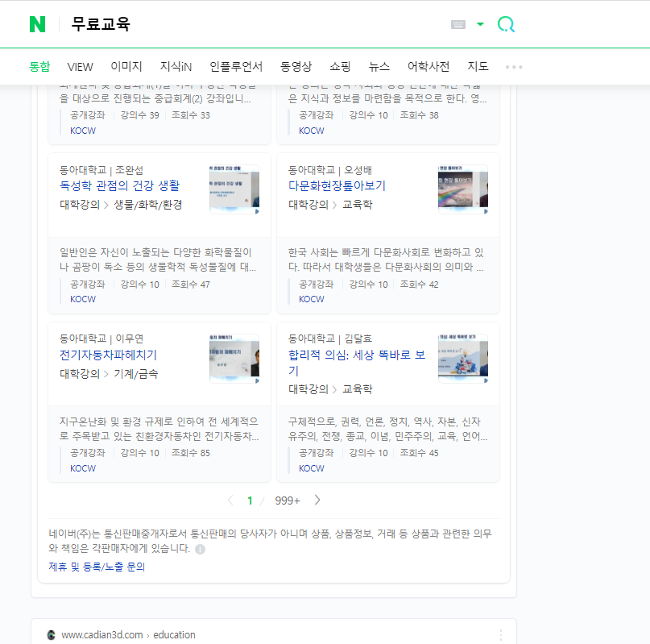
Task: Click info icon beside the disclaimer
Action: pyautogui.click(x=201, y=550)
